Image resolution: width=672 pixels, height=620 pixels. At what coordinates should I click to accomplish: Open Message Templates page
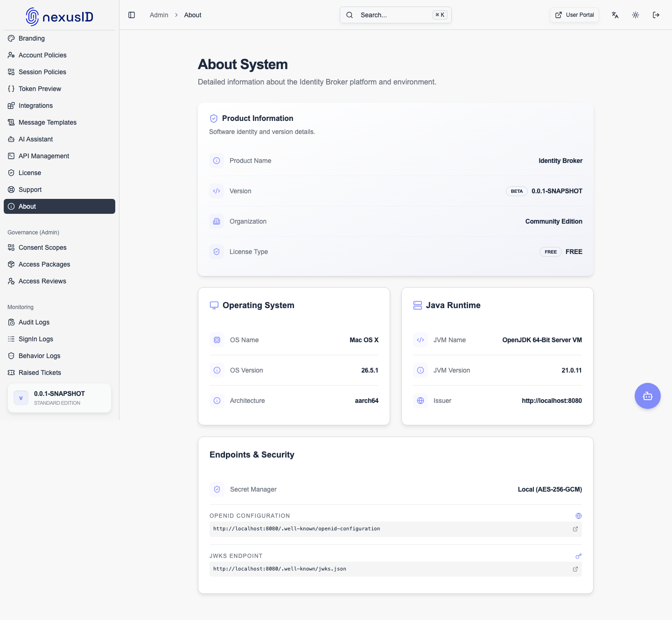click(59, 122)
